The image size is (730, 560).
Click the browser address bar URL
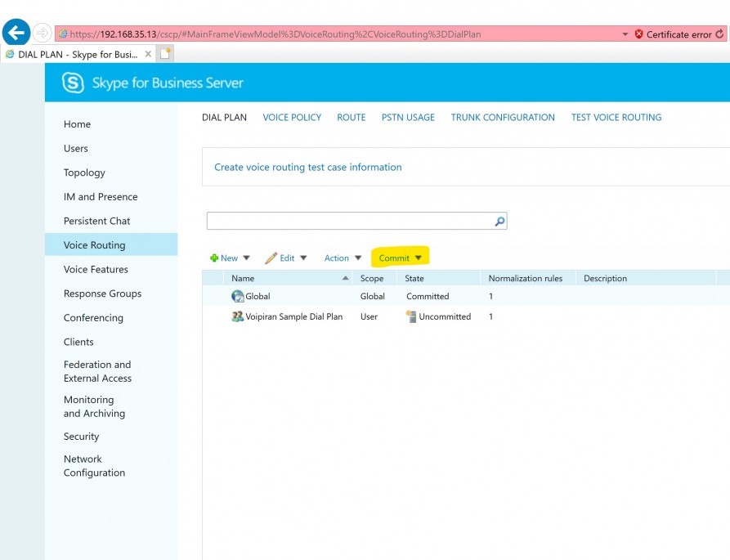275,34
